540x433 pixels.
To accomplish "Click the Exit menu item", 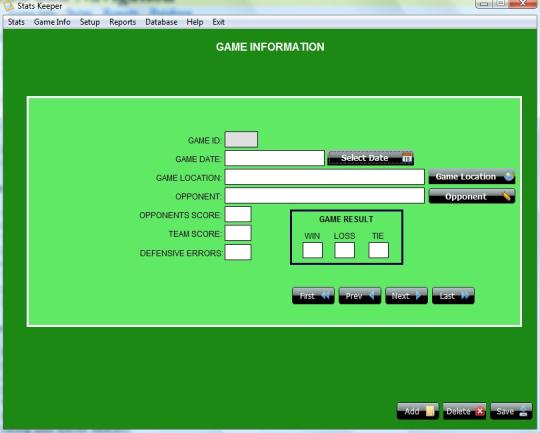I will [218, 22].
